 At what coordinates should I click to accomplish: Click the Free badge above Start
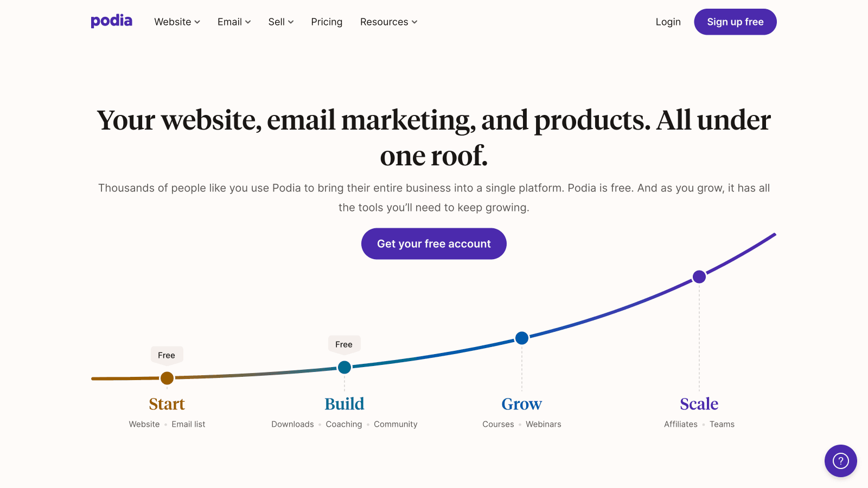pyautogui.click(x=167, y=355)
